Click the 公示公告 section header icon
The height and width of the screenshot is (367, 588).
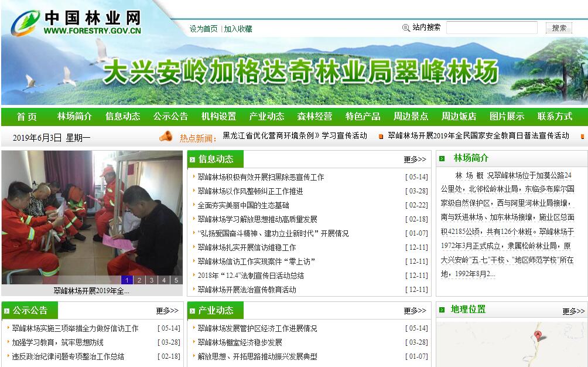click(6, 311)
